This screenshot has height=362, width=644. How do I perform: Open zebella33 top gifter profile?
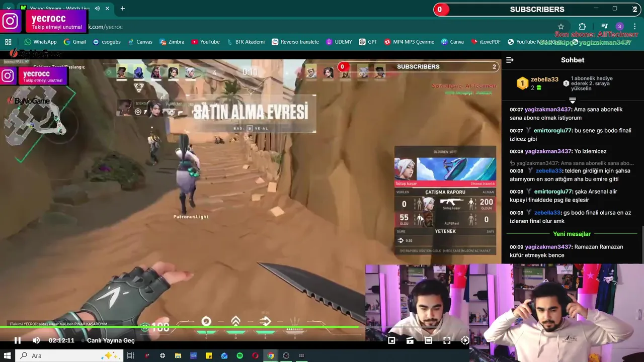point(544,79)
